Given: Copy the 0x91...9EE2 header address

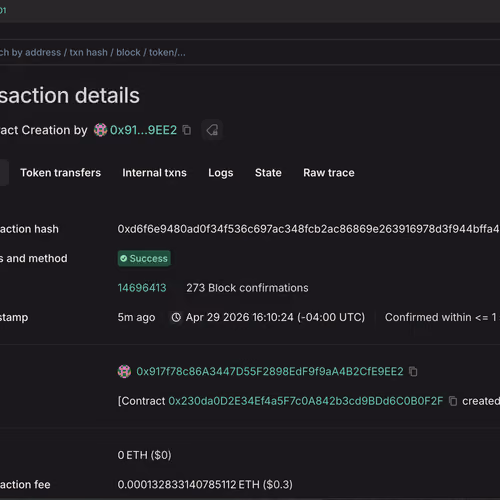Looking at the screenshot, I should pos(187,130).
